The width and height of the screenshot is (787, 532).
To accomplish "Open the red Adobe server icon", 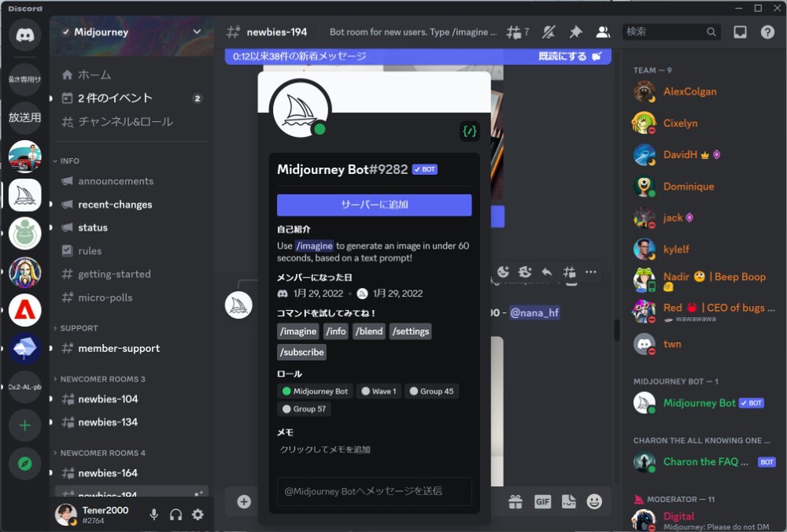I will [24, 311].
